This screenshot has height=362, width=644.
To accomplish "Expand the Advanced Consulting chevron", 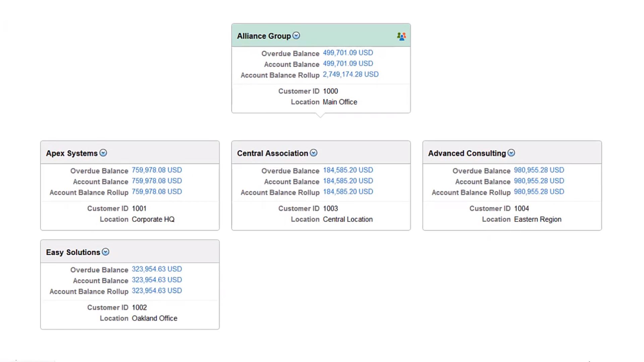I will [x=512, y=153].
